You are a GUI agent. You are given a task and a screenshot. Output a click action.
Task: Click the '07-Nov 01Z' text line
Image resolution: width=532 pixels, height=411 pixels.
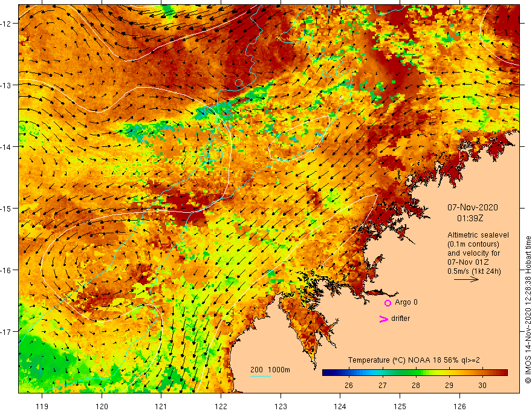468,262
